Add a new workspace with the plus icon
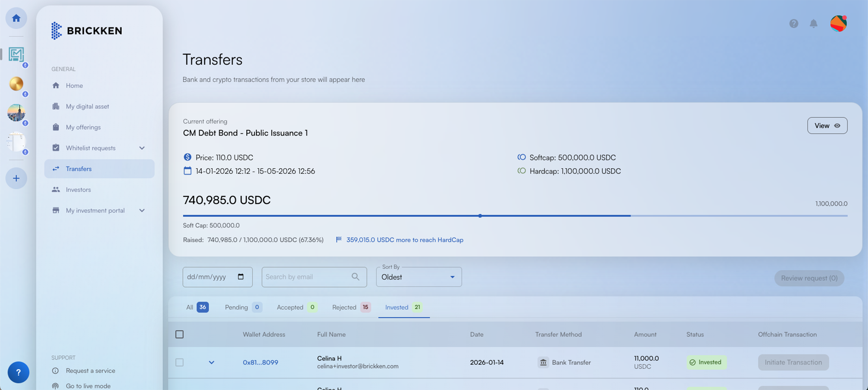The width and height of the screenshot is (868, 390). [x=16, y=178]
